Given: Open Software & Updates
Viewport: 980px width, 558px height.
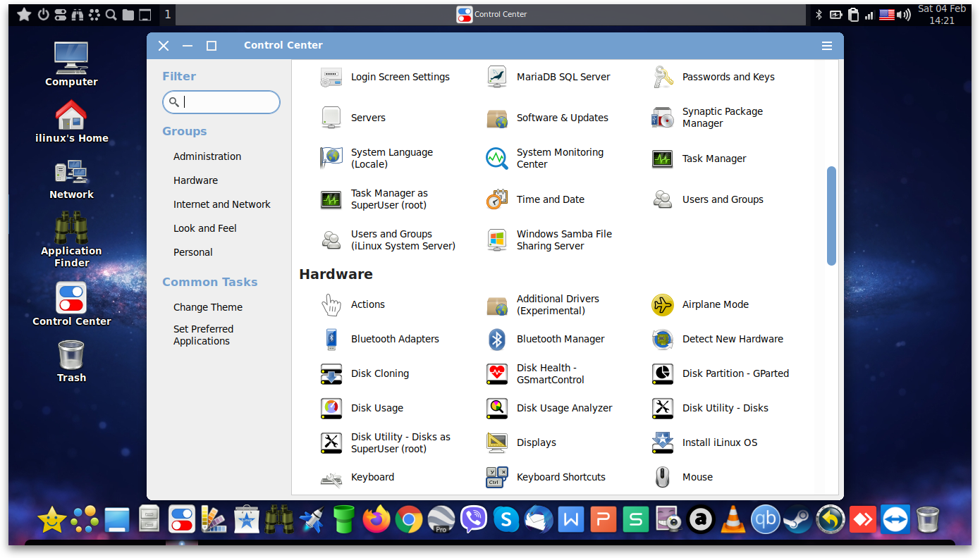Looking at the screenshot, I should 548,118.
